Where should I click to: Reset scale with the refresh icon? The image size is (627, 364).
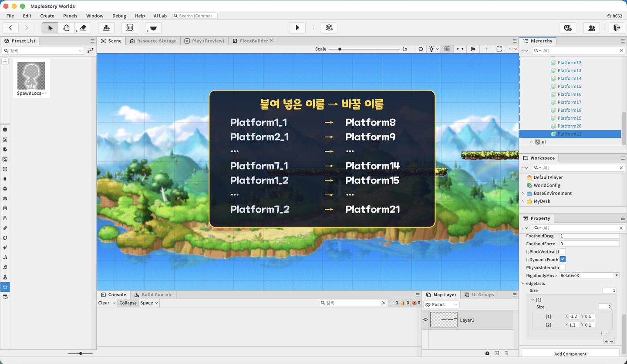click(x=421, y=49)
